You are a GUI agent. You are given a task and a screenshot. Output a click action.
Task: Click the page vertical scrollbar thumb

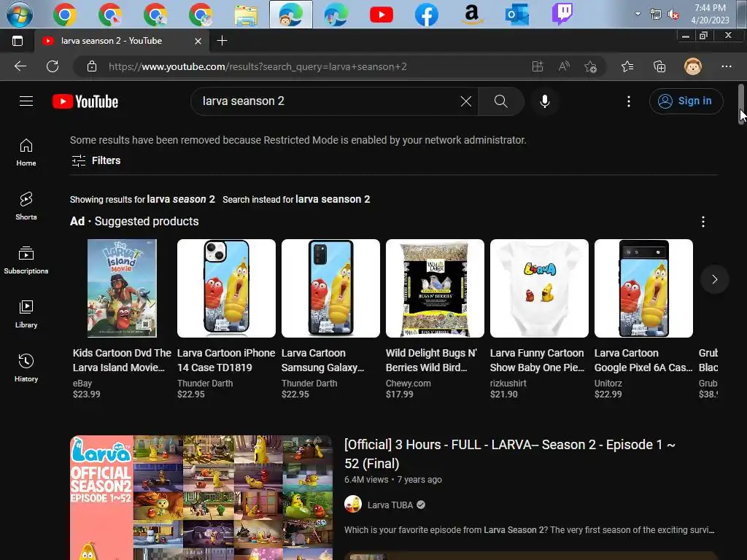coord(741,104)
